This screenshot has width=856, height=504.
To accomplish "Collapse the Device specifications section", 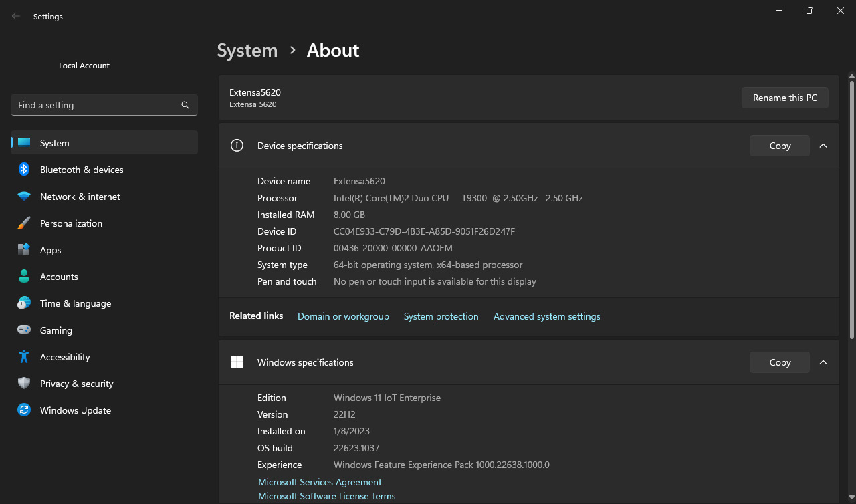I will [823, 146].
